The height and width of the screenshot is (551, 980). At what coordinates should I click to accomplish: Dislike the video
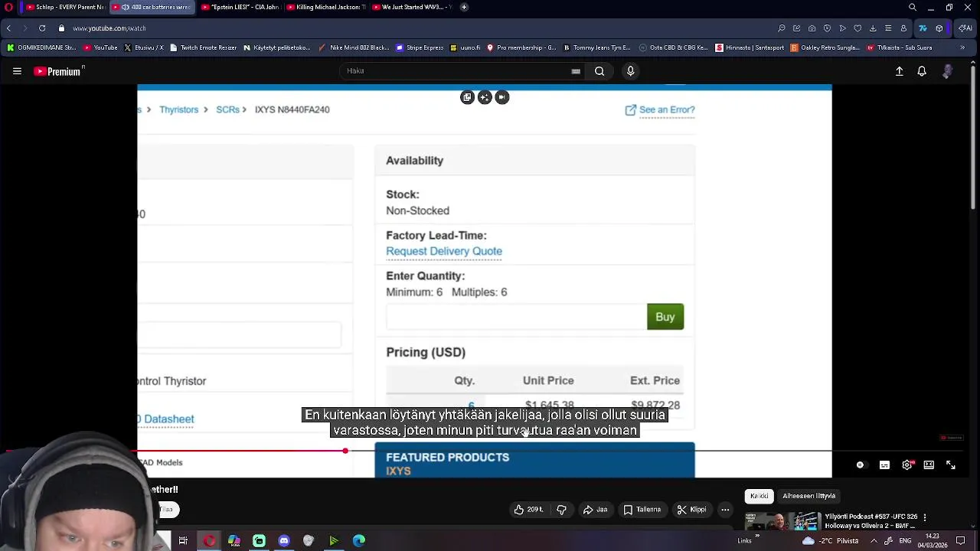(561, 510)
